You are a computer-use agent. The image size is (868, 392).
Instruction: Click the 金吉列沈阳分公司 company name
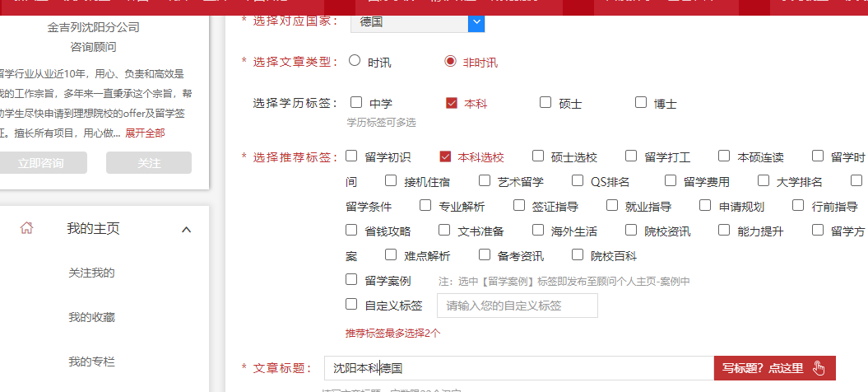click(94, 27)
